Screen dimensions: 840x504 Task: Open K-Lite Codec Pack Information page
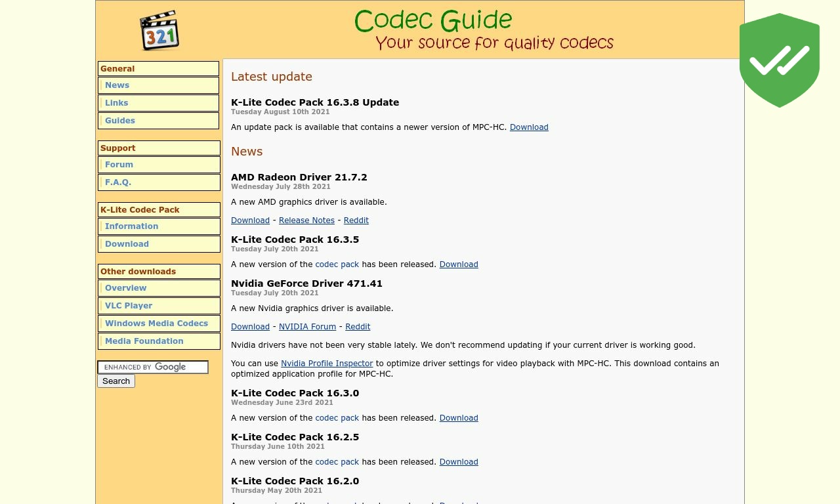159,226
